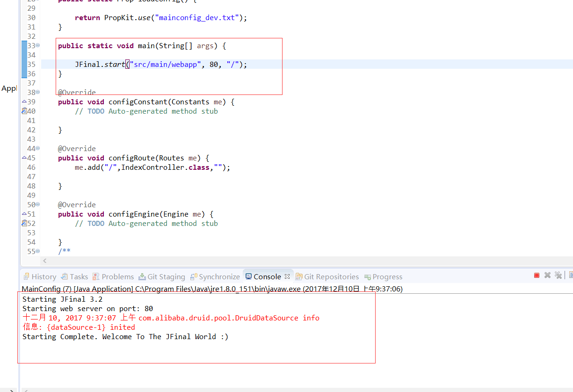This screenshot has height=392, width=573.
Task: Open the Tasks tab
Action: coord(74,277)
